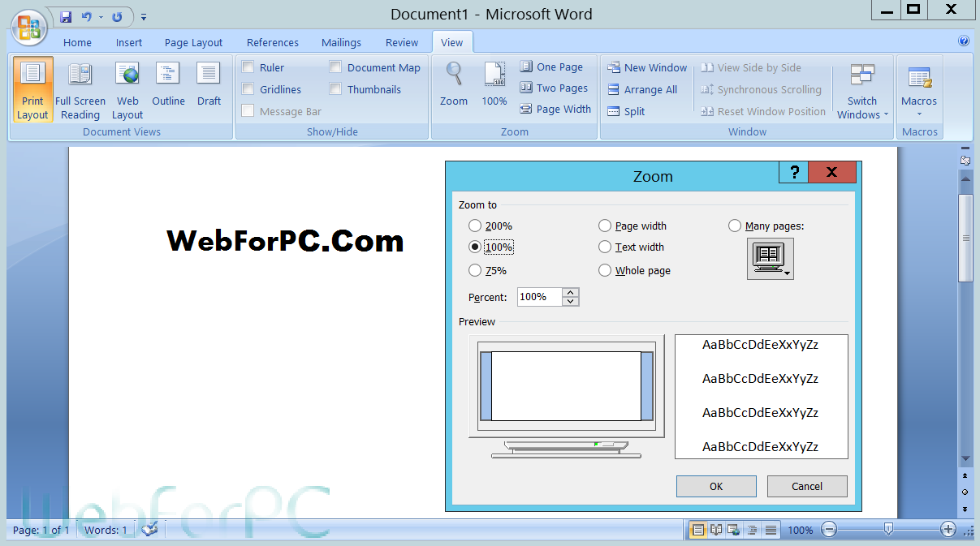Click the Zoom dialog help button

pyautogui.click(x=794, y=172)
